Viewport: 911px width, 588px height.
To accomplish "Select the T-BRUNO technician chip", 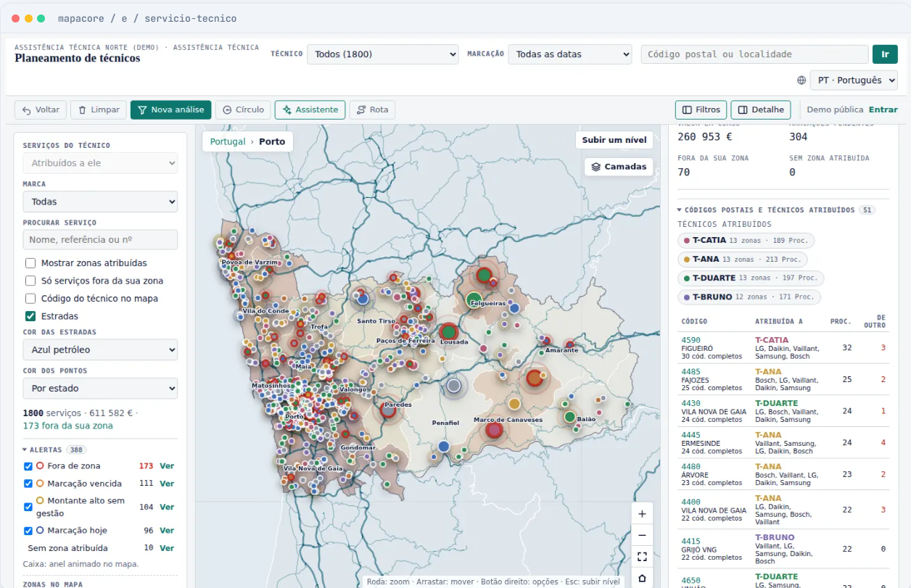I will [749, 297].
